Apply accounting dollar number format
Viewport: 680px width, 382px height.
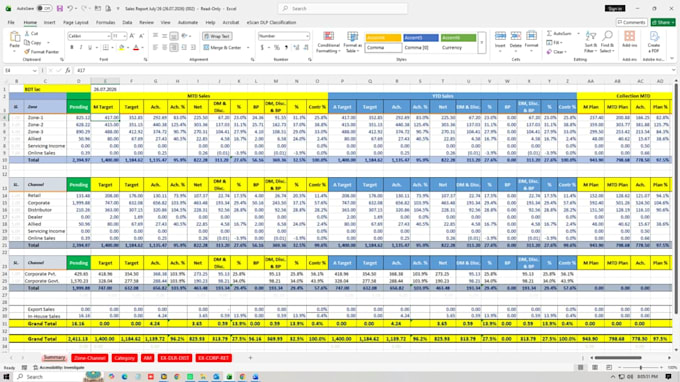pos(262,48)
